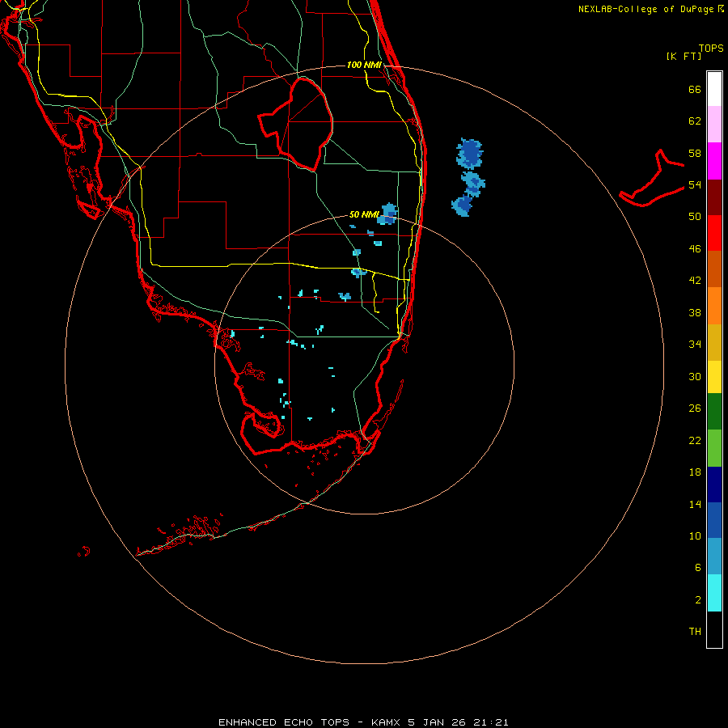Select the dark green legend swatch
Image resolution: width=728 pixels, height=728 pixels.
click(x=714, y=412)
